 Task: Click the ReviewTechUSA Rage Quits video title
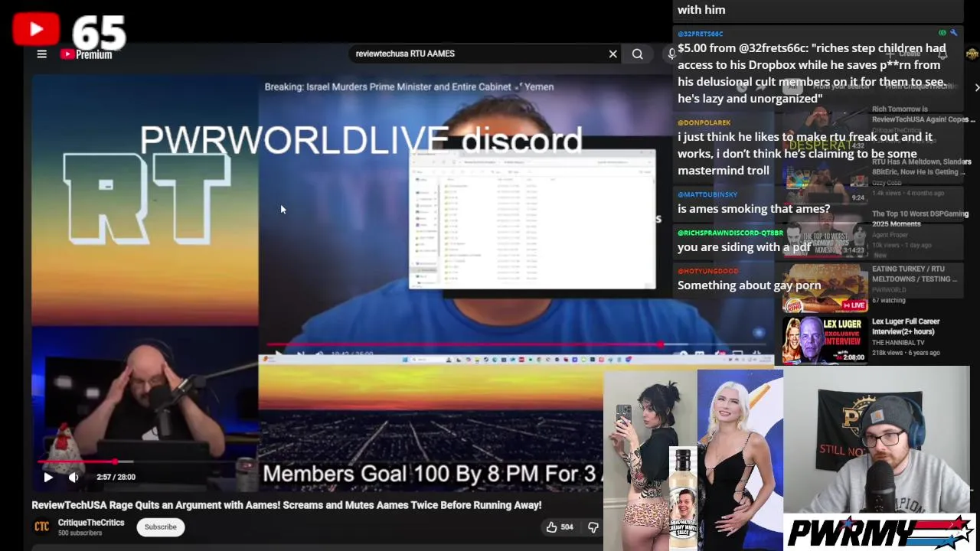[x=286, y=505]
